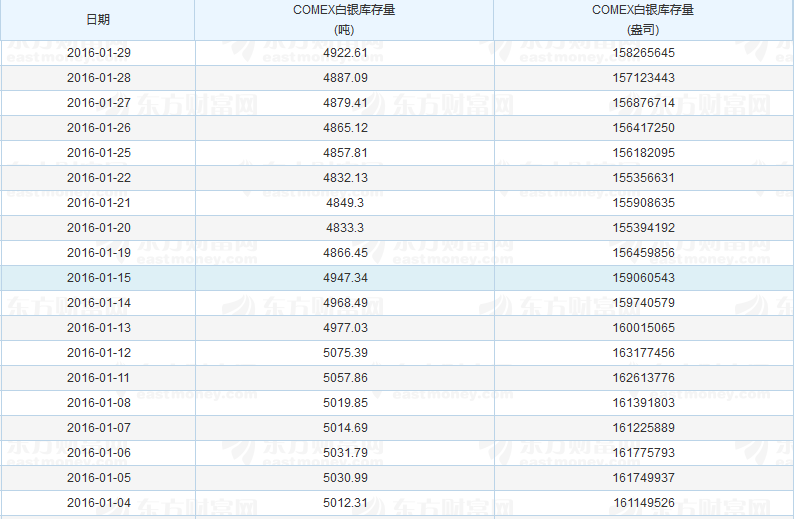Click the value 4968.49
Image resolution: width=795 pixels, height=519 pixels.
345,303
